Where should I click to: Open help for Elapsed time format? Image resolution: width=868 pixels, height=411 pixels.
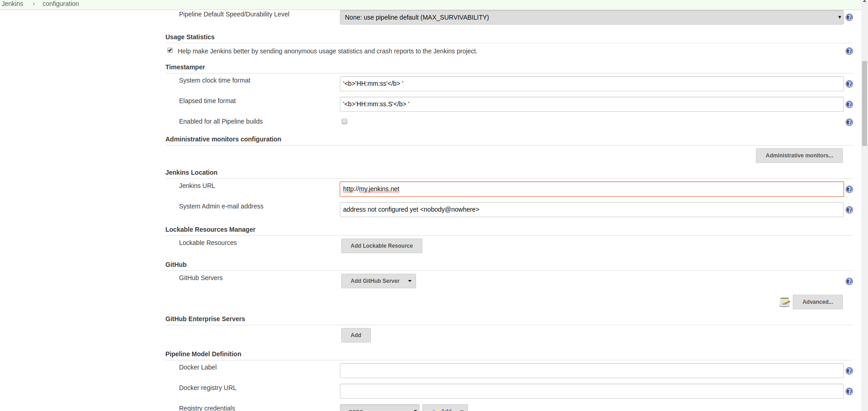(x=849, y=104)
